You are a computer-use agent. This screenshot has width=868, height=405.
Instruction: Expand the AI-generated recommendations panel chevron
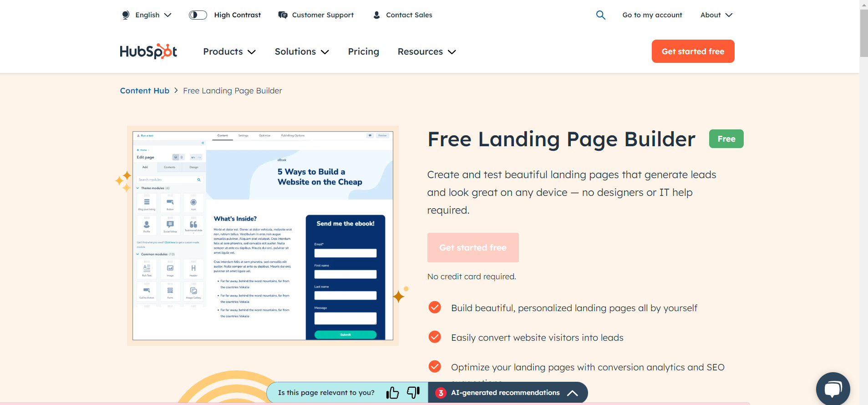(573, 393)
